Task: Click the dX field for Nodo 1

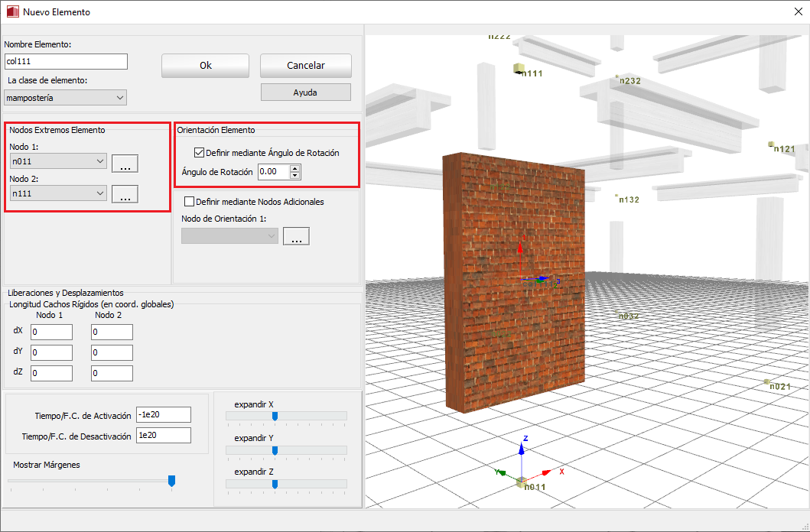Action: pyautogui.click(x=52, y=332)
